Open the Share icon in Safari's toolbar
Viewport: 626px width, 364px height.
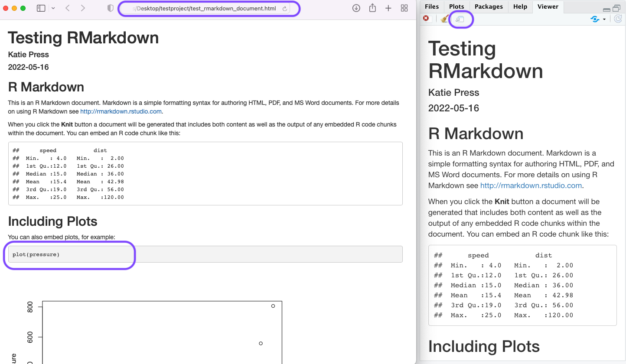pyautogui.click(x=372, y=8)
